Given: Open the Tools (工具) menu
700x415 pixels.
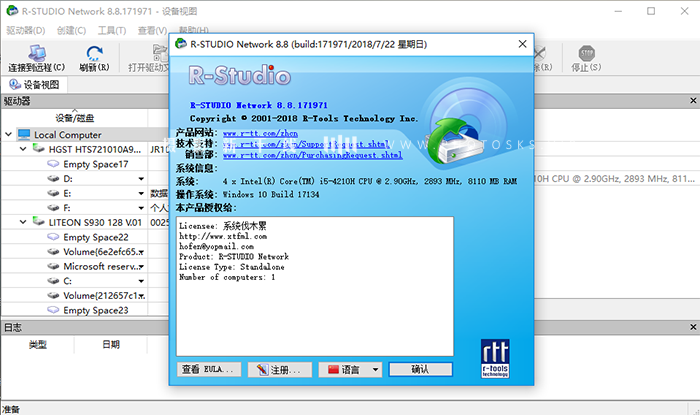Looking at the screenshot, I should point(112,30).
